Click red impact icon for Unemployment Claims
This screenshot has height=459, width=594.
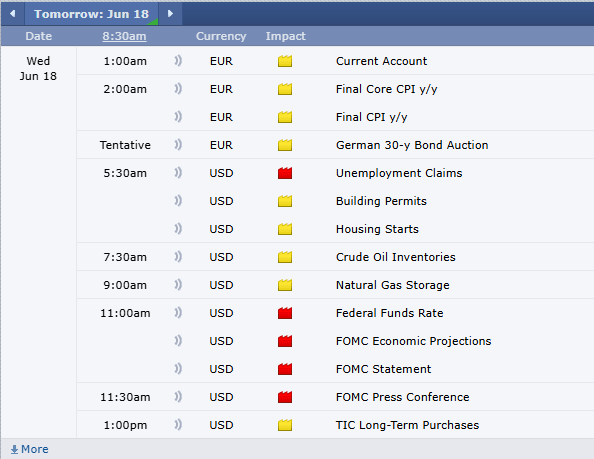point(285,173)
